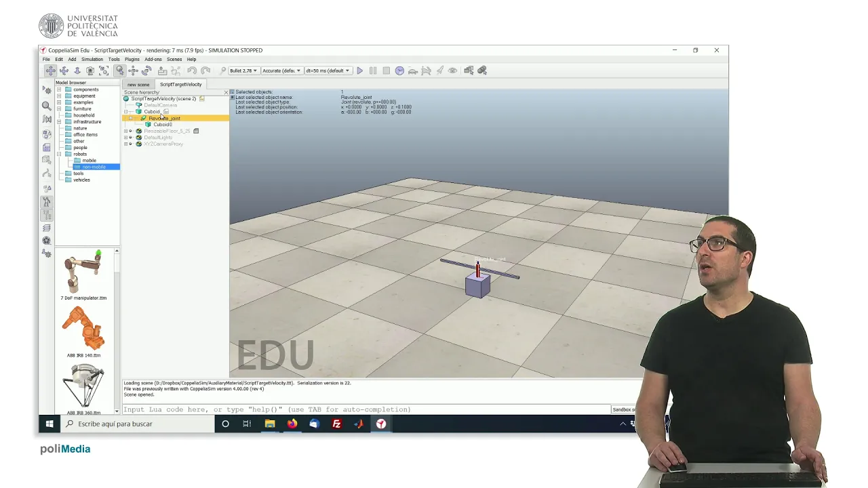Click the fit to view icon
Viewport: 868px width, 488px height.
pos(104,70)
